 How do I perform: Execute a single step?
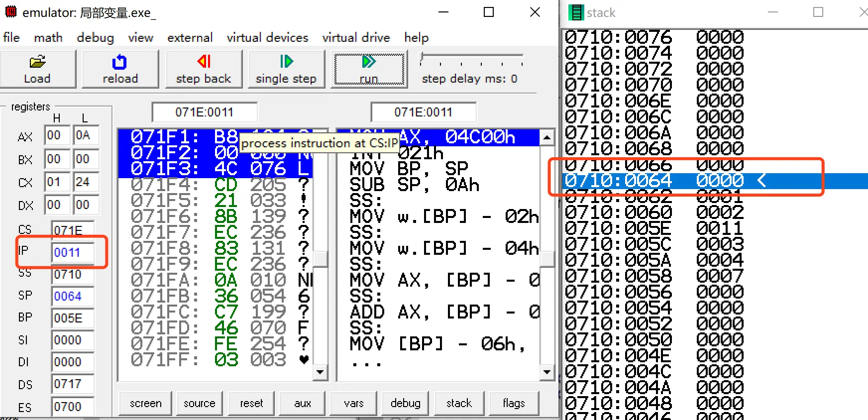tap(286, 69)
